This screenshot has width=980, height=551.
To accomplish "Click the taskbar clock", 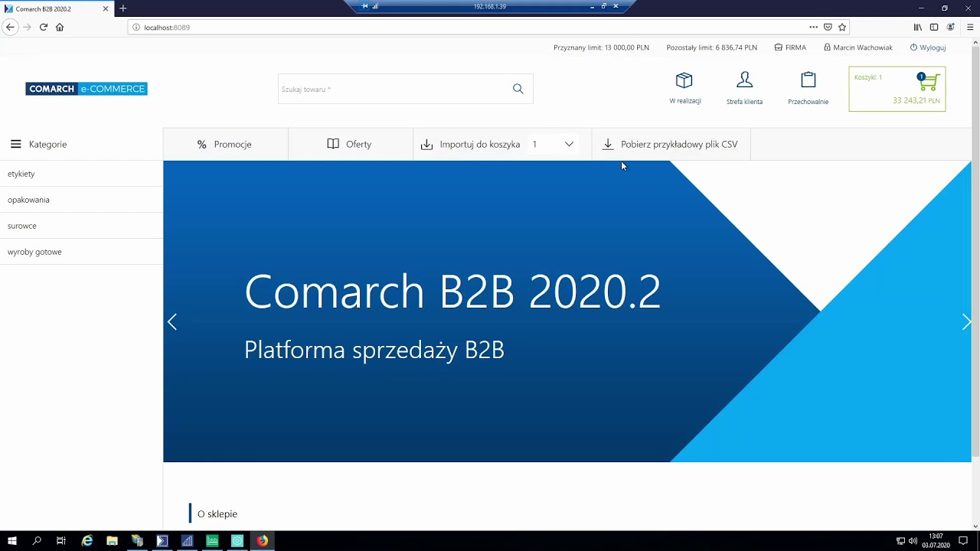I will 936,541.
